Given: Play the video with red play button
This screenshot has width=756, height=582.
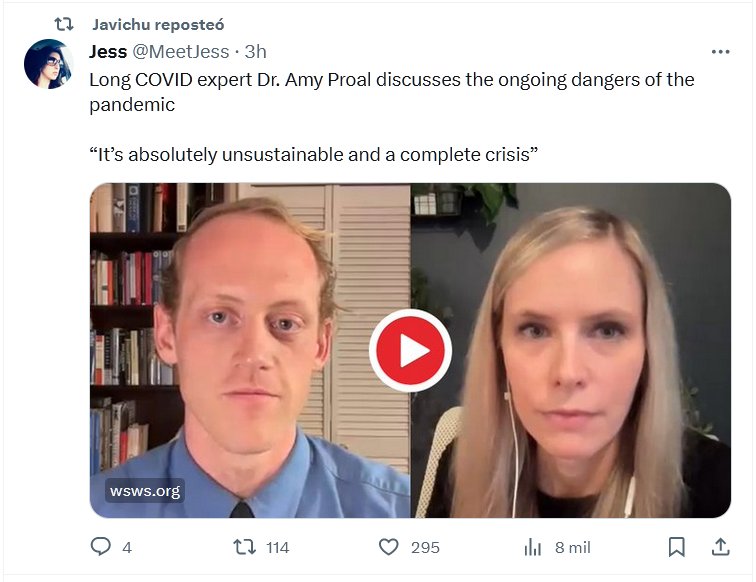Looking at the screenshot, I should [410, 351].
